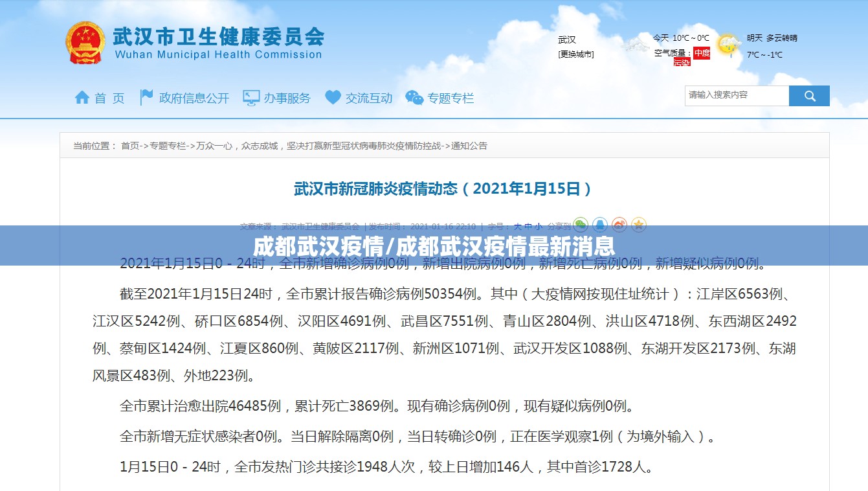Screen dimensions: 868x491
Task: Click the star favorites share icon
Action: click(639, 225)
